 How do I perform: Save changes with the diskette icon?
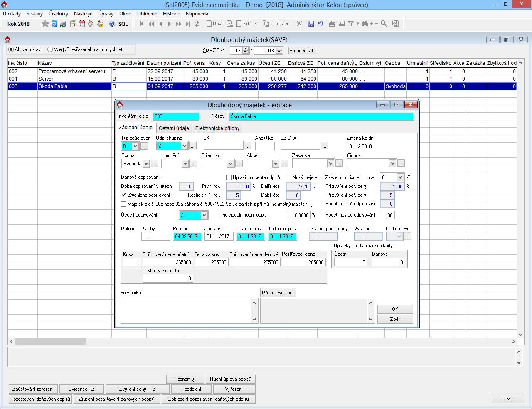[311, 24]
